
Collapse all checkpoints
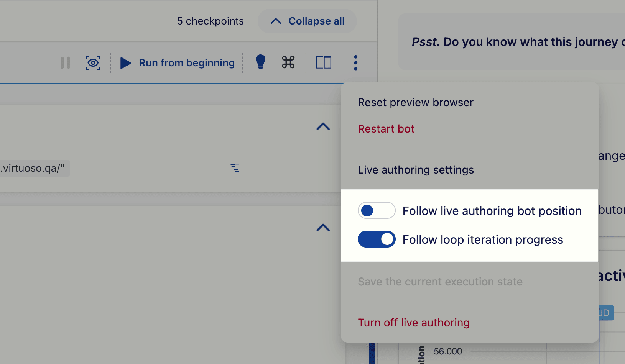point(307,21)
